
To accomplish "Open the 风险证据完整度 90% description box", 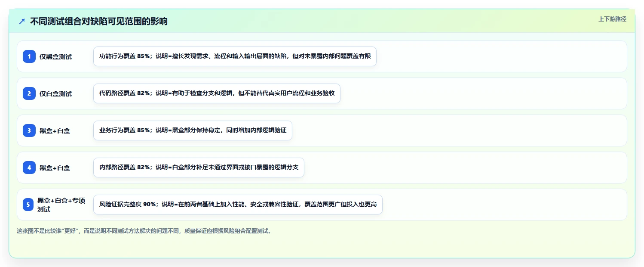I will (238, 205).
